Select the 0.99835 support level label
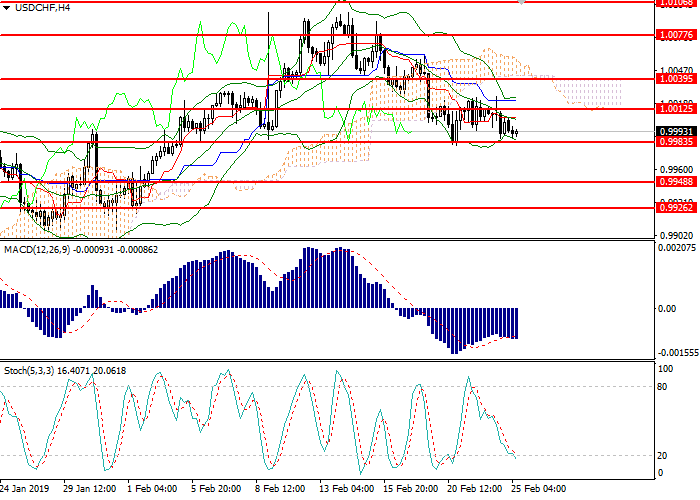The height and width of the screenshot is (500, 700). (x=676, y=142)
